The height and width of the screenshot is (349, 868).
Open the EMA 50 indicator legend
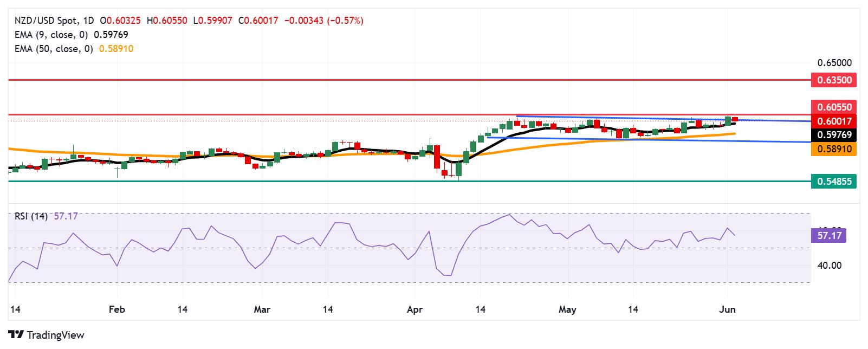(x=72, y=49)
